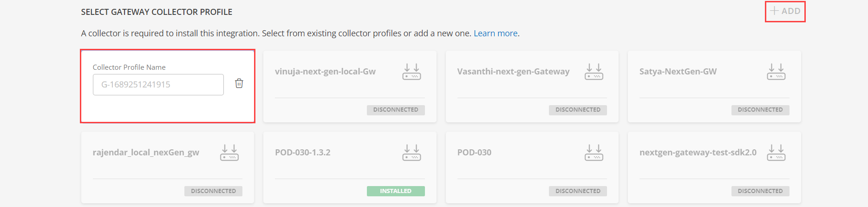Click gateway icon on POD-030 card
This screenshot has height=207, width=868.
(594, 153)
